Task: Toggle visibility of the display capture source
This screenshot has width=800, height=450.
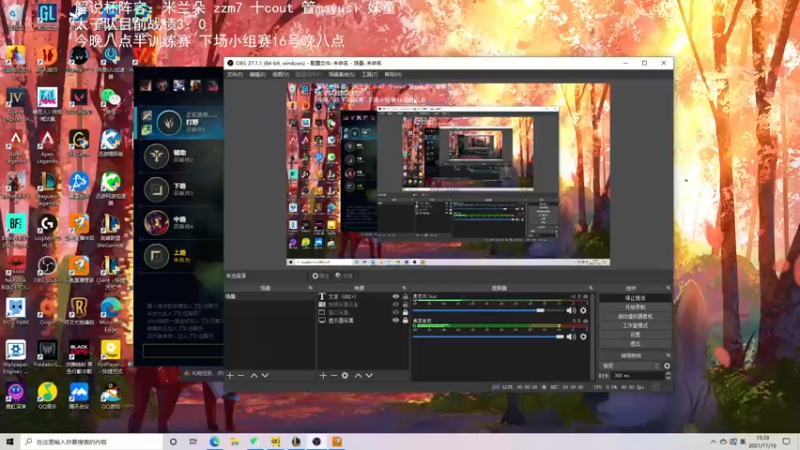Action: tap(395, 320)
